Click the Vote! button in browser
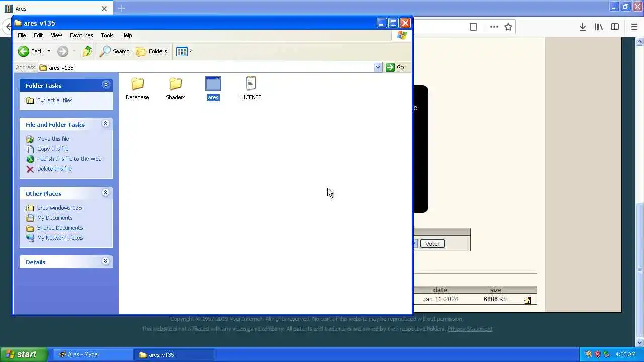 click(x=432, y=244)
